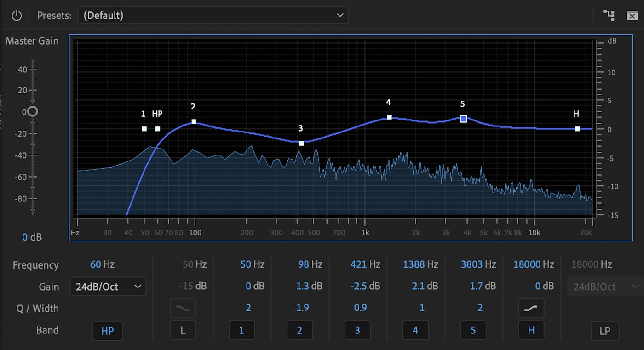Select control point 4 on the EQ curve
The height and width of the screenshot is (350, 644).
(389, 117)
